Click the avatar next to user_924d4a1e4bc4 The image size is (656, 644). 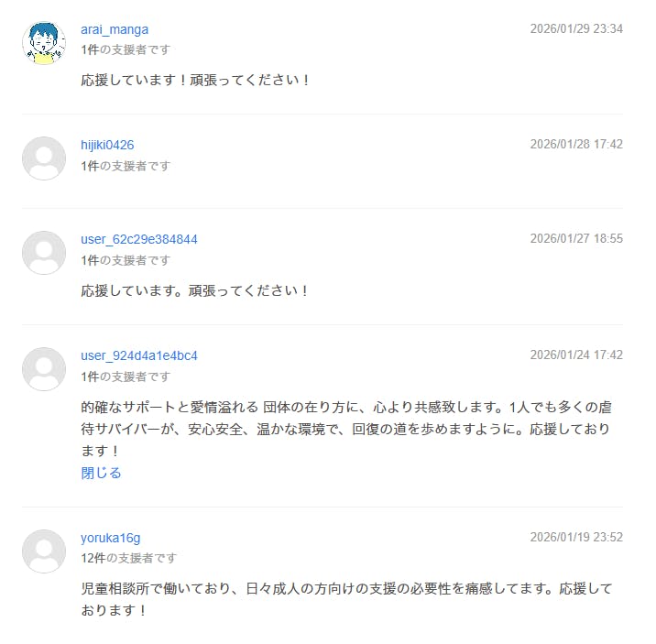tap(44, 369)
